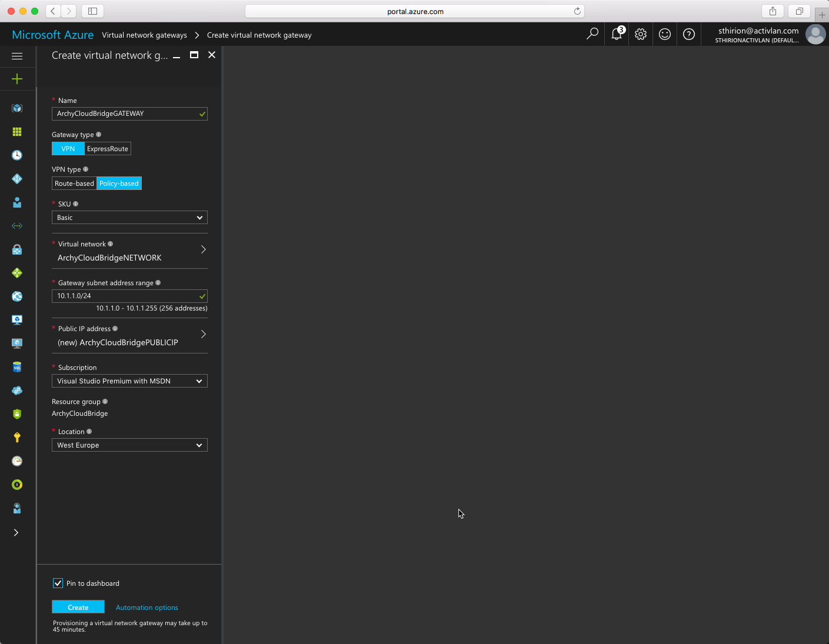Open the clock Recent sidebar icon

tap(17, 155)
